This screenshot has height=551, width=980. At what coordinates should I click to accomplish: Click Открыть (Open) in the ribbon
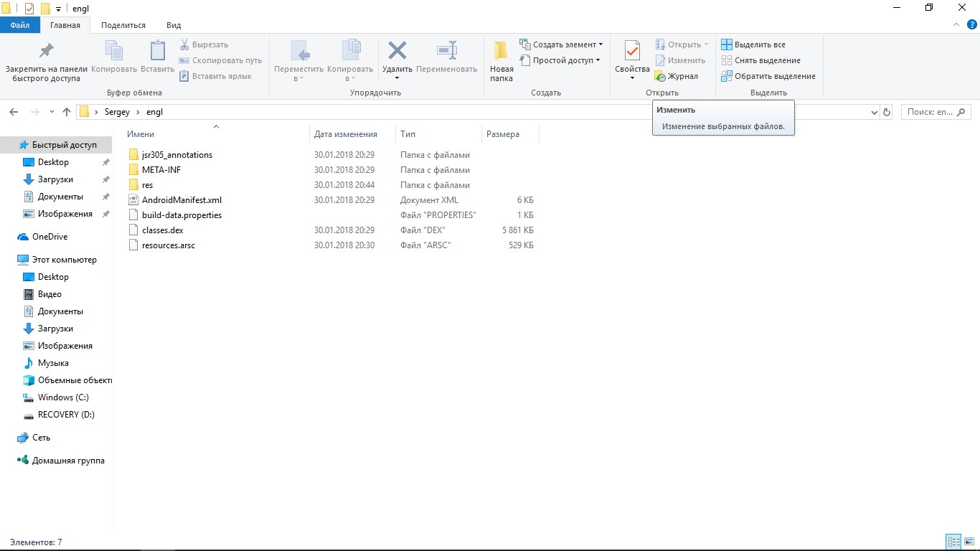(682, 44)
